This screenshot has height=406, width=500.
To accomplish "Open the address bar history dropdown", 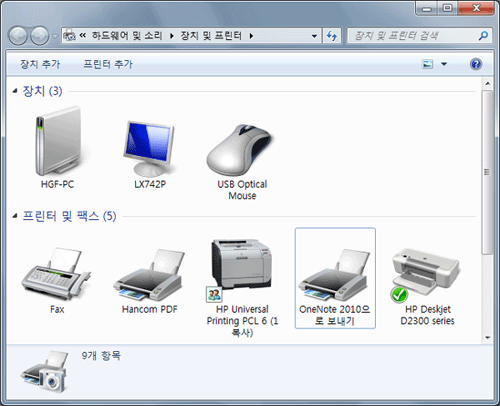I will tap(314, 36).
